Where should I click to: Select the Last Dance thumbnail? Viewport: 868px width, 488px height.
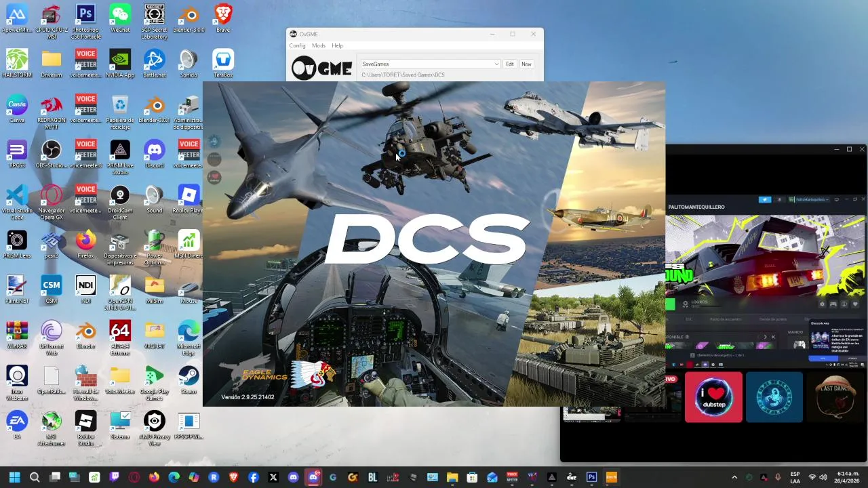pos(836,397)
